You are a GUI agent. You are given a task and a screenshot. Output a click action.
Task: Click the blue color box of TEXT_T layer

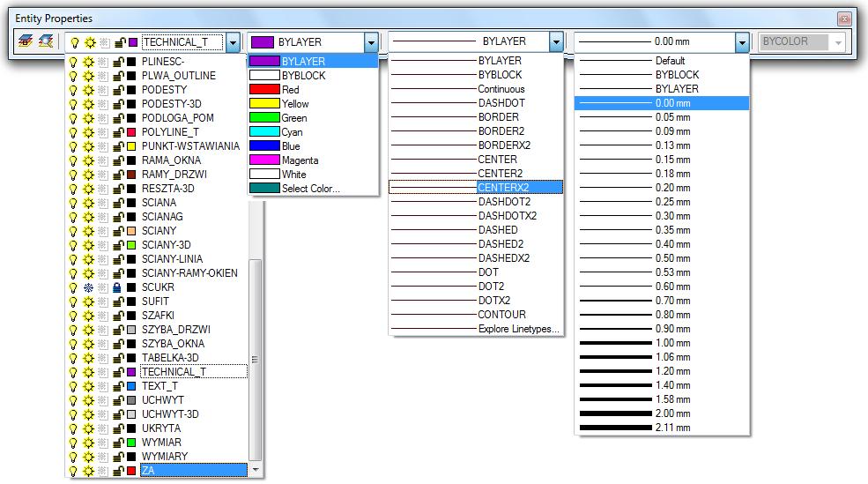pyautogui.click(x=131, y=386)
